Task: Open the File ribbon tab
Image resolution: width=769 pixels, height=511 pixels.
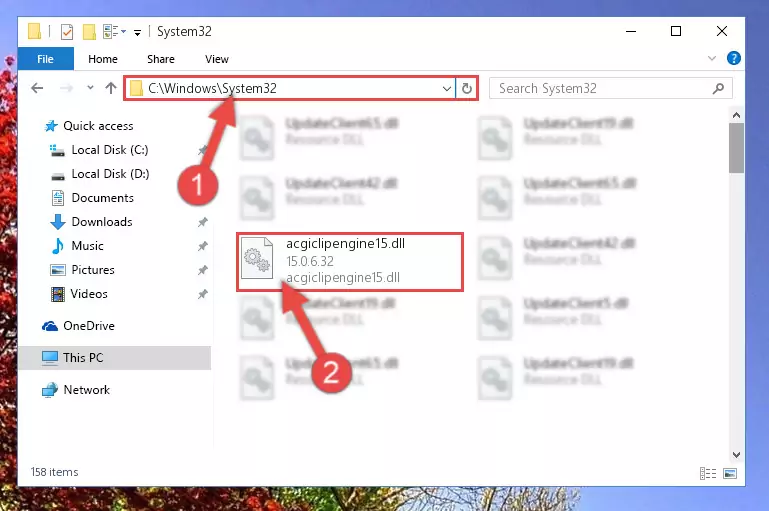Action: (46, 59)
